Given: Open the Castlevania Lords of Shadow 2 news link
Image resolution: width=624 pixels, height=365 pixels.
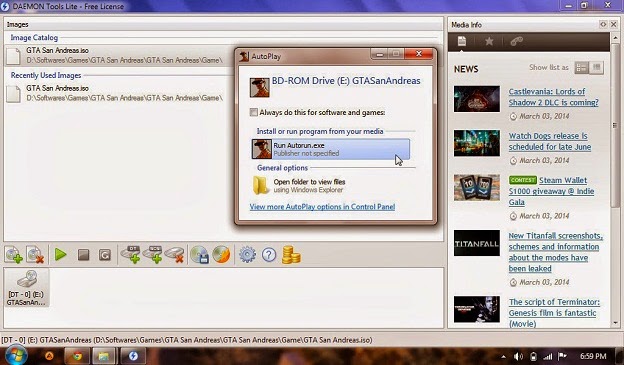Looking at the screenshot, I should coord(553,97).
